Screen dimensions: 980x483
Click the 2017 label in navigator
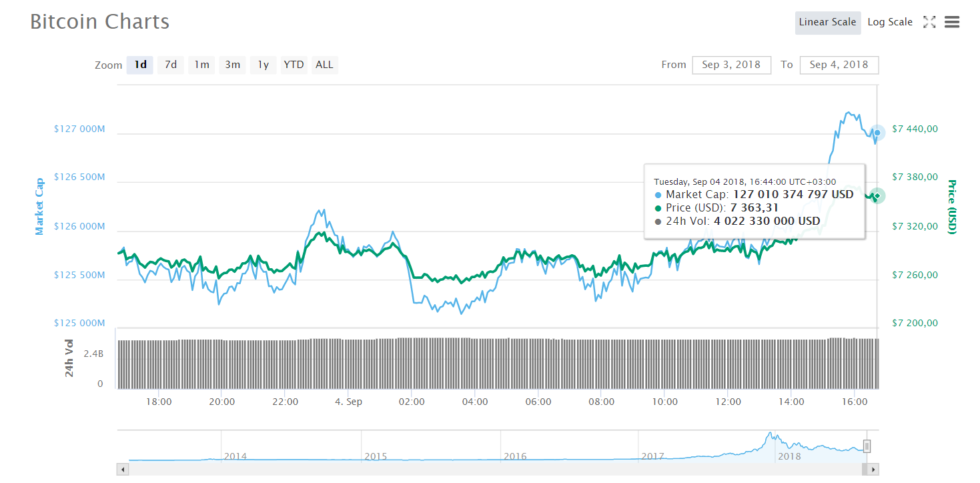point(653,457)
